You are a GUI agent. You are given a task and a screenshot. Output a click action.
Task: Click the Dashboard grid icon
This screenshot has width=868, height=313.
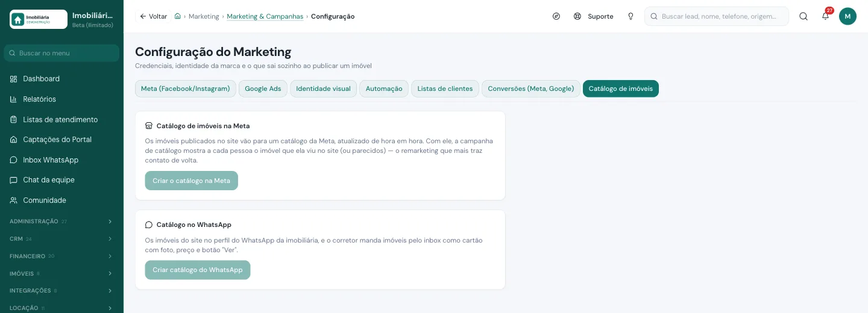(13, 79)
